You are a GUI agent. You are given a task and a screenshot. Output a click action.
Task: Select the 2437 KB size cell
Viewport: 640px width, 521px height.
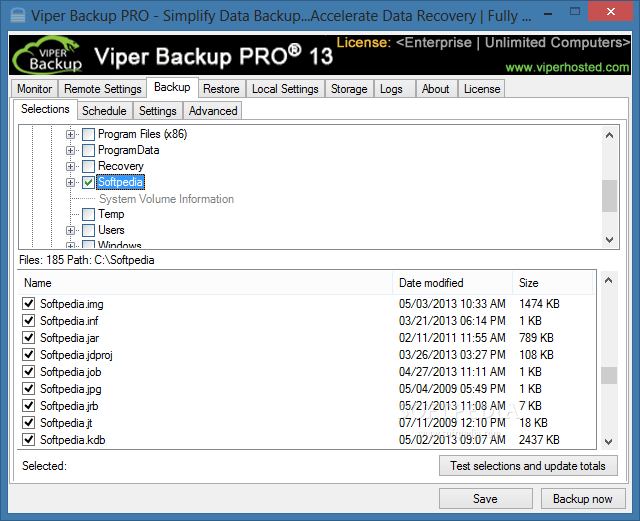539,440
